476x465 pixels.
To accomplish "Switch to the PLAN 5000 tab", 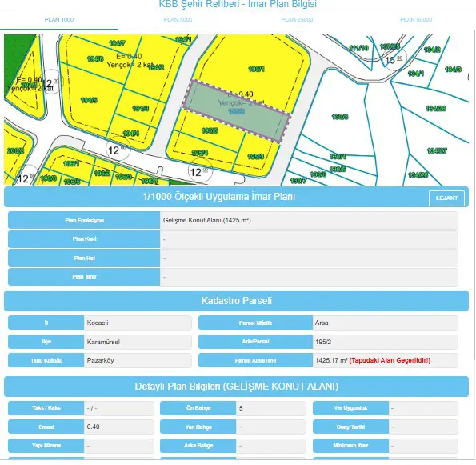I will [x=178, y=20].
